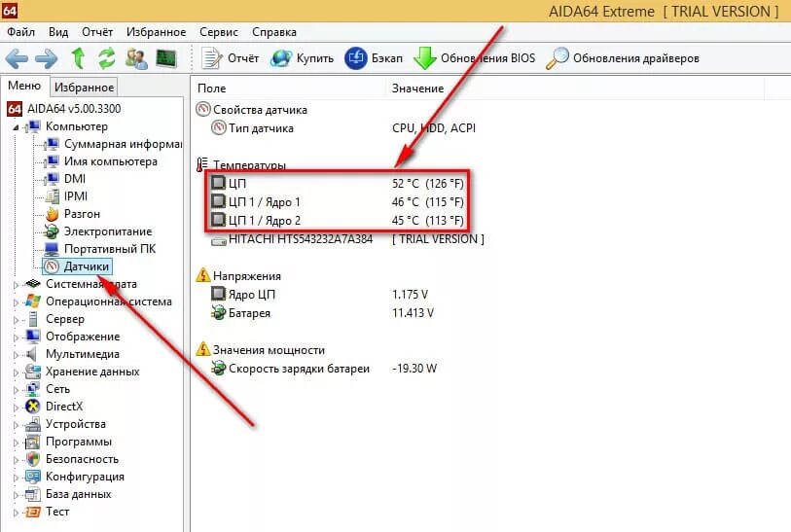Viewport: 791px width, 532px height.
Task: Click the Тест tree icon
Action: click(x=33, y=512)
